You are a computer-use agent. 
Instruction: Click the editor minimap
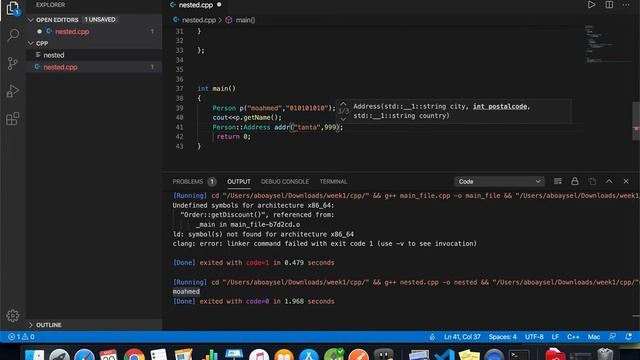(x=608, y=44)
